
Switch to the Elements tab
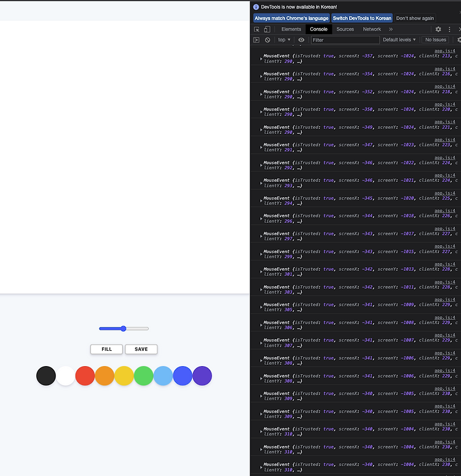(291, 29)
